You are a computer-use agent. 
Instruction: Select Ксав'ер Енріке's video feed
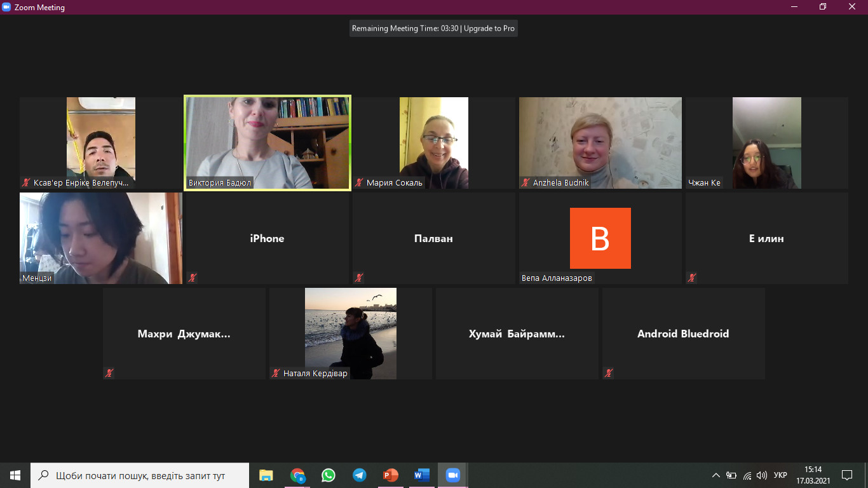click(x=101, y=143)
